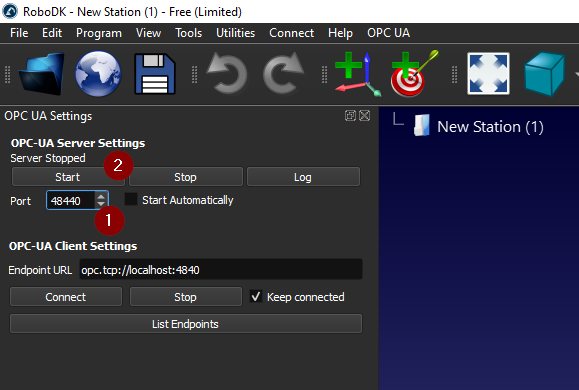The image size is (579, 390).
Task: Open the View menu
Action: [148, 33]
